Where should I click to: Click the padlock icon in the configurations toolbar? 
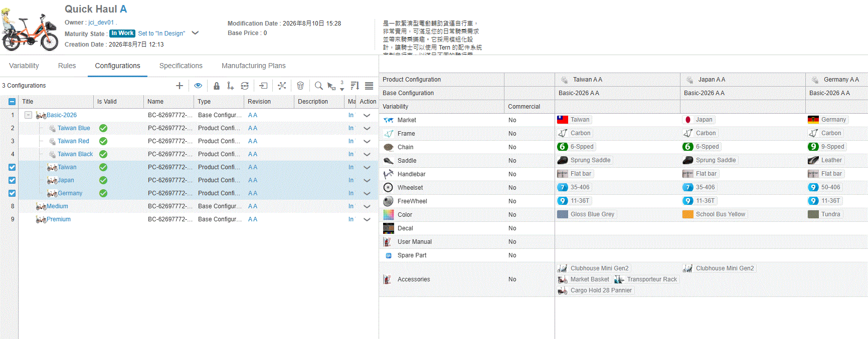(217, 86)
